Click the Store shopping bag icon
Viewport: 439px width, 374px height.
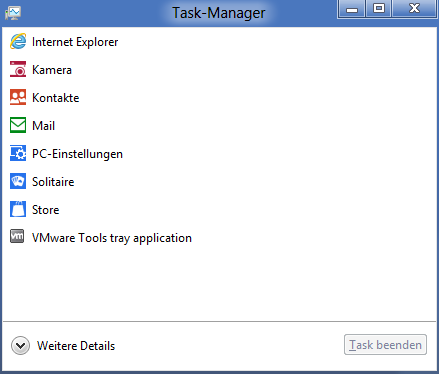pyautogui.click(x=18, y=209)
